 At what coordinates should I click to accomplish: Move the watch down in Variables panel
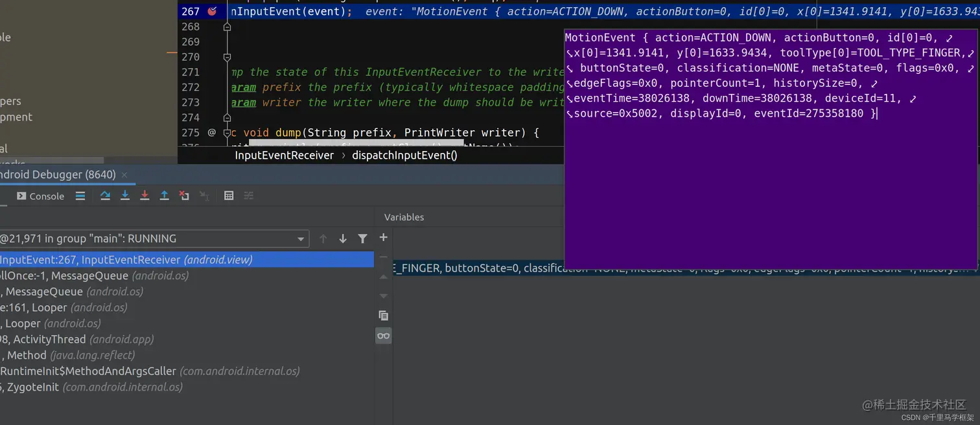[x=383, y=296]
